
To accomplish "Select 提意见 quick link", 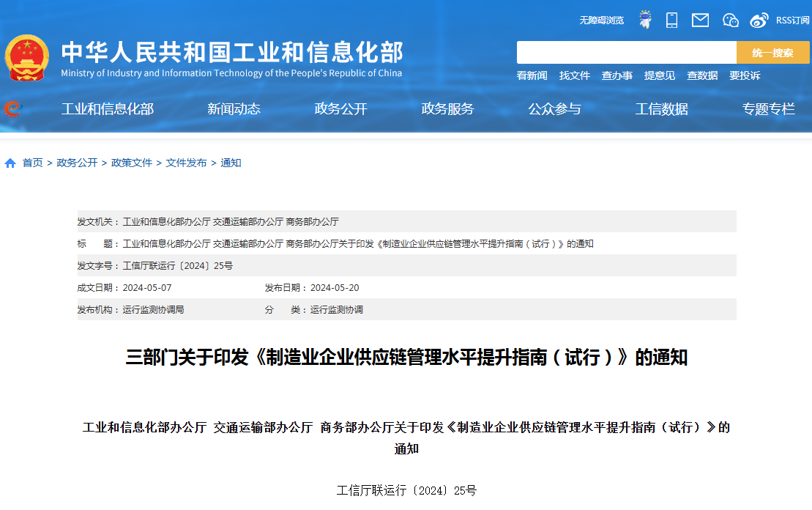I will coord(659,75).
